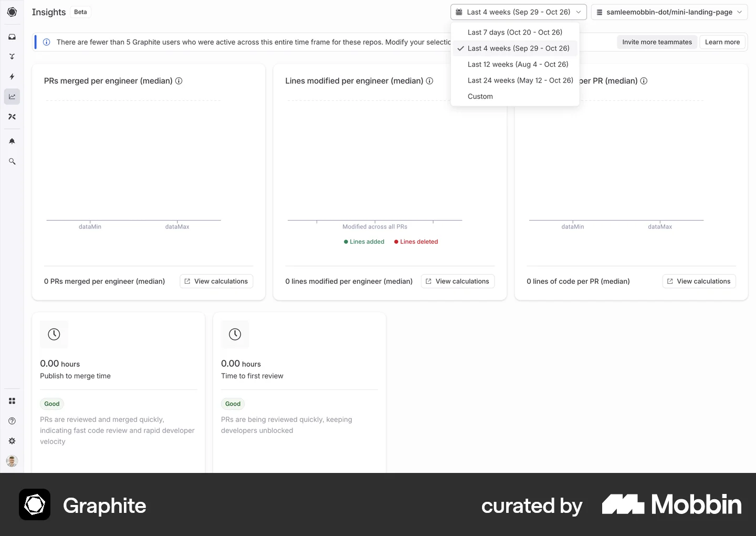Open the inbox tray icon in the sidebar
Viewport: 756px width, 536px height.
click(12, 37)
